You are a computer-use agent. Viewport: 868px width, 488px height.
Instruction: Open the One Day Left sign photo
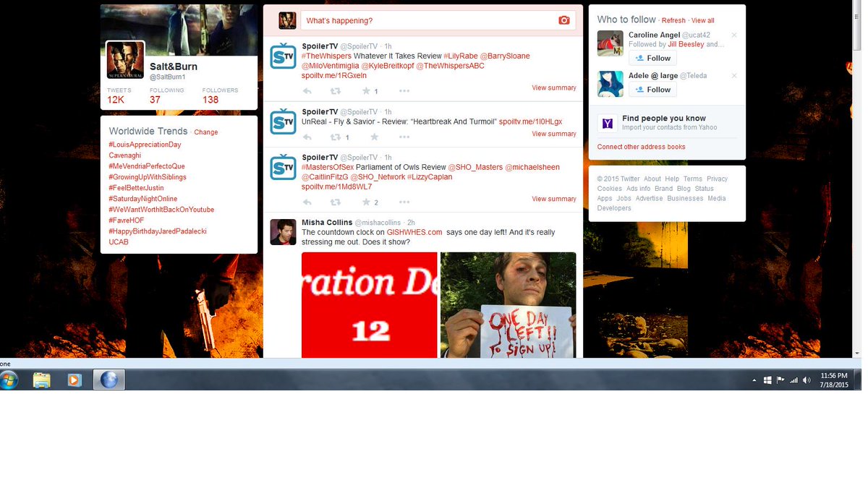tap(508, 305)
